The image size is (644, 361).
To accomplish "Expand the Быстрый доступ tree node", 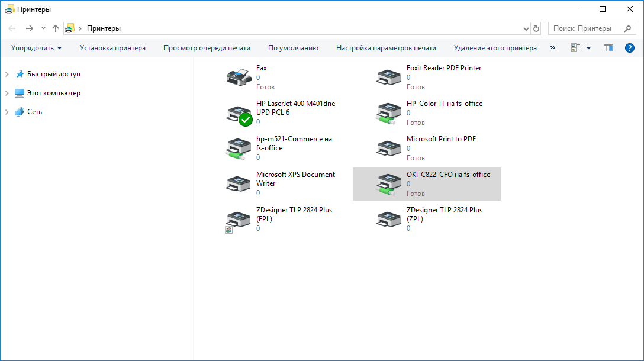I will point(7,74).
